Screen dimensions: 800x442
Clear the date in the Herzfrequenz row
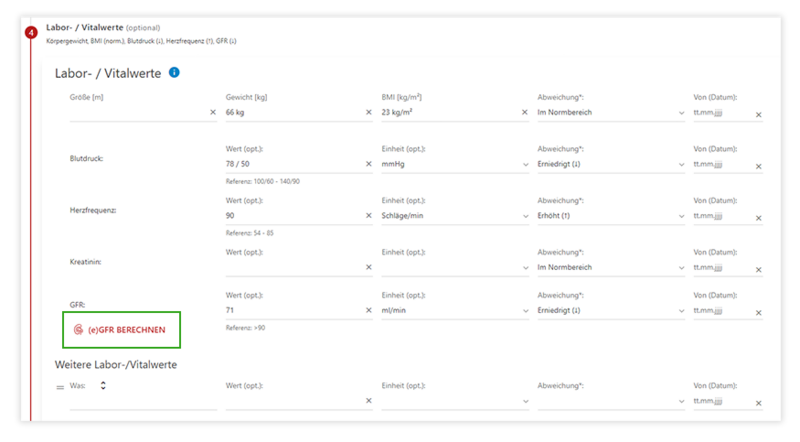pyautogui.click(x=758, y=217)
